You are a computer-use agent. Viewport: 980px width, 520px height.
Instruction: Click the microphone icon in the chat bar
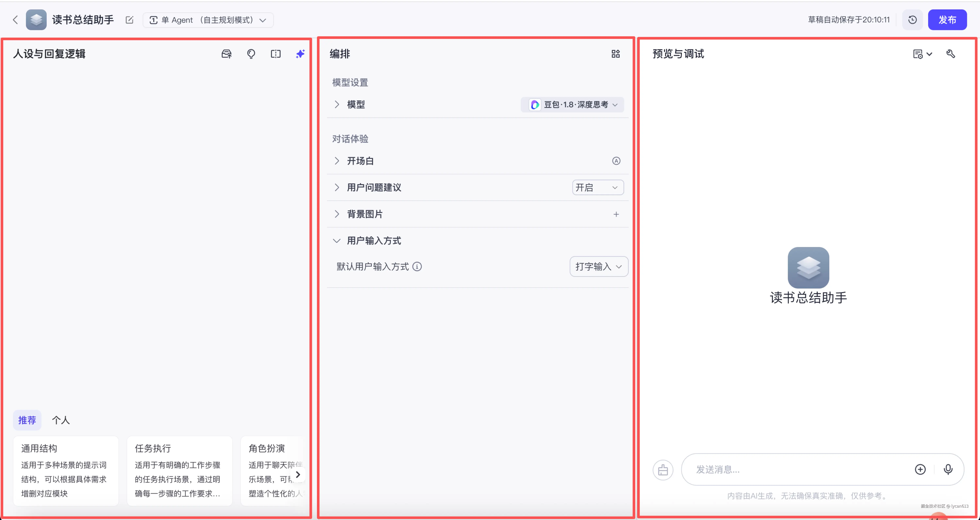pos(948,469)
